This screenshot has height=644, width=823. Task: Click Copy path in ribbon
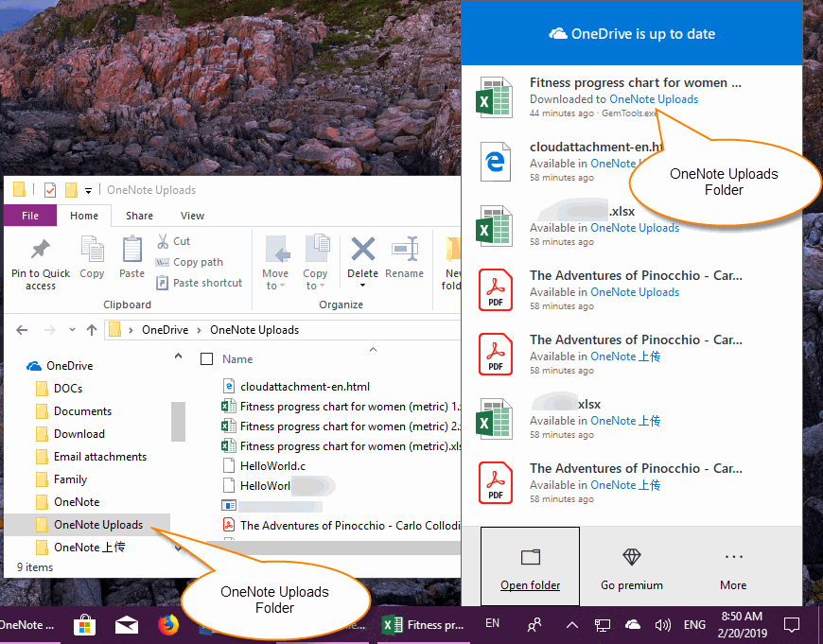coord(189,262)
